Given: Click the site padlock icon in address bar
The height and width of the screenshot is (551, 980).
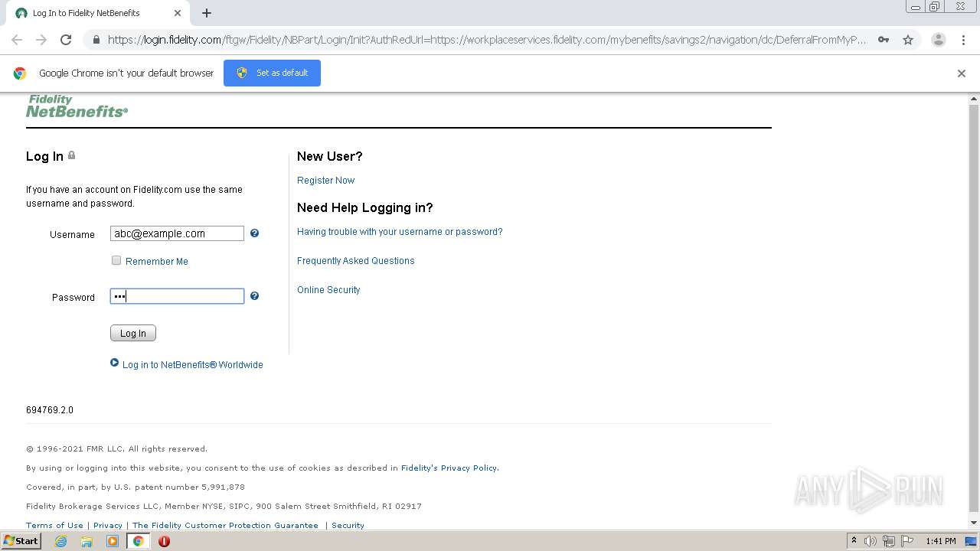Looking at the screenshot, I should pos(96,40).
